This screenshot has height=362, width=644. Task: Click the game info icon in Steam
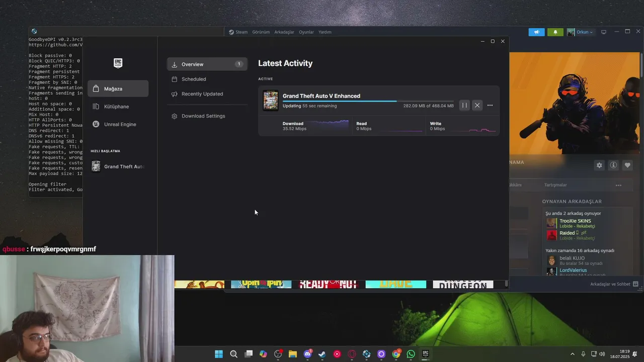click(613, 165)
